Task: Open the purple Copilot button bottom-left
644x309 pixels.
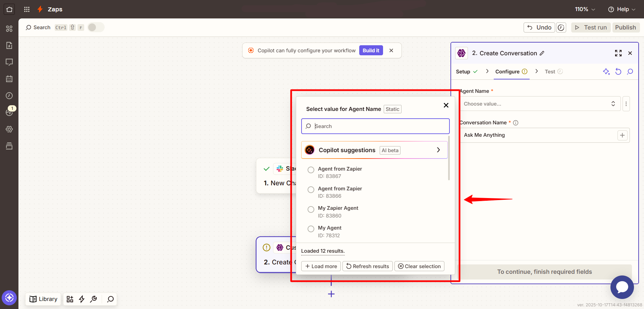Action: pos(9,298)
